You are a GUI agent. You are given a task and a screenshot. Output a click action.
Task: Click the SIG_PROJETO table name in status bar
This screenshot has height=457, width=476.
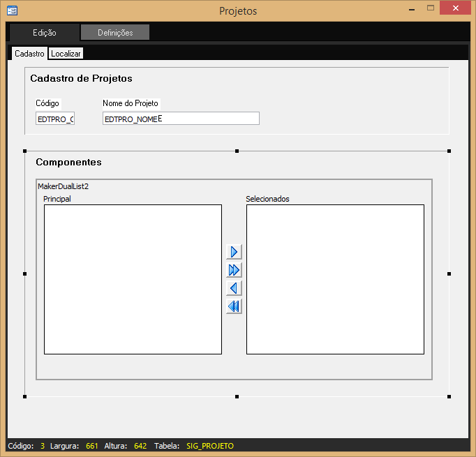pos(210,446)
